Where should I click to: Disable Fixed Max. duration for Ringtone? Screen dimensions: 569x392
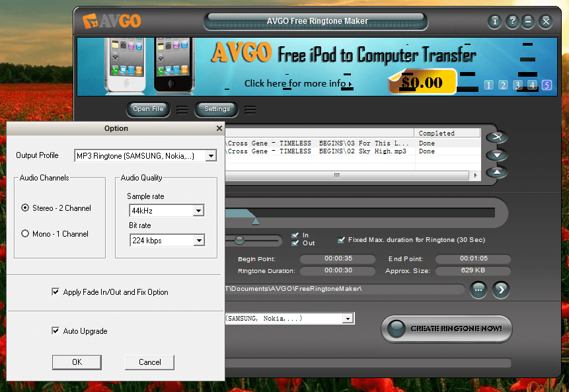point(341,239)
